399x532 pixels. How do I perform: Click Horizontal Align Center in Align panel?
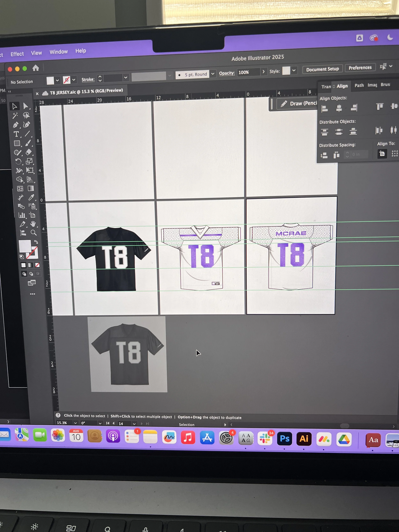click(339, 108)
